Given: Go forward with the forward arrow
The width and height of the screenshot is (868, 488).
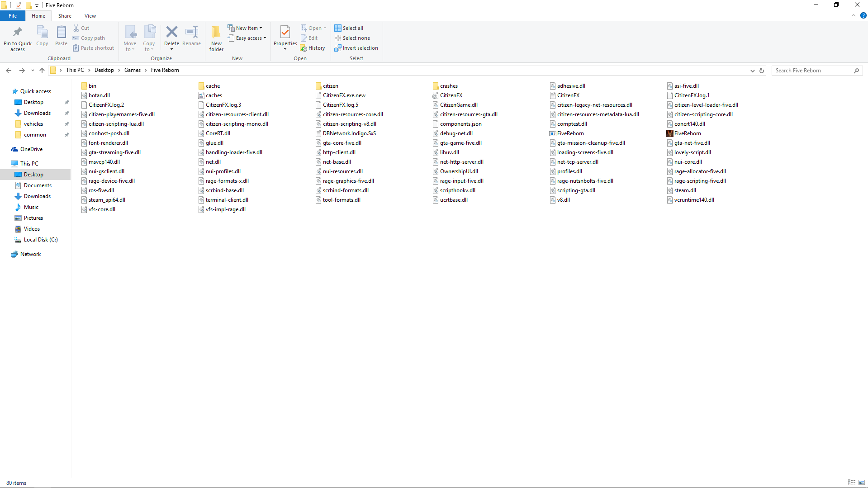Looking at the screenshot, I should coord(22,71).
